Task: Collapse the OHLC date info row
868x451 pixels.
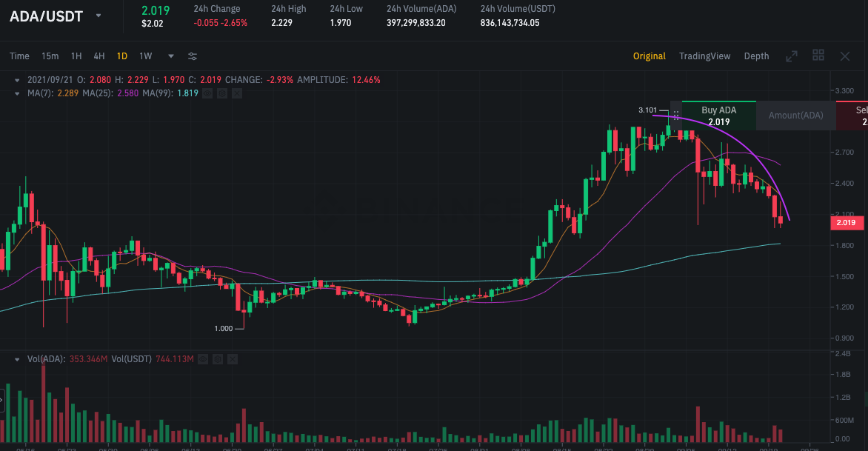Action: click(x=18, y=79)
